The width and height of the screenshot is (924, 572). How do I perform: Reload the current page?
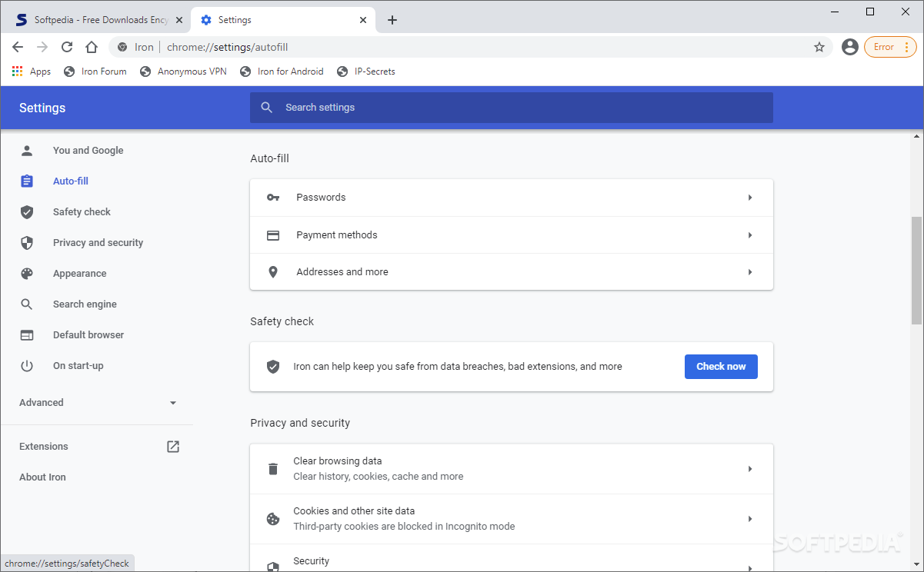(x=67, y=47)
